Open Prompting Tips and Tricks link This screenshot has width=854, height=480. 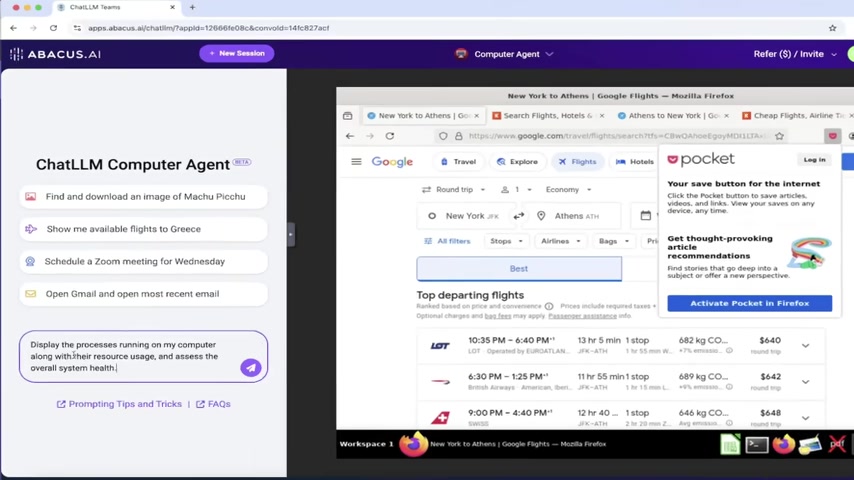point(119,404)
